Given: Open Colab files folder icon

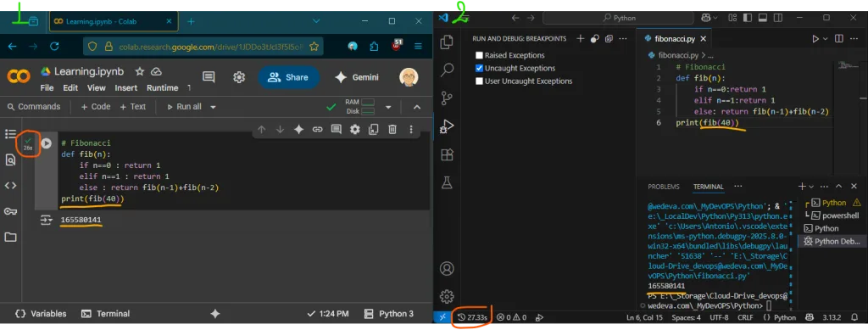Looking at the screenshot, I should tap(10, 237).
